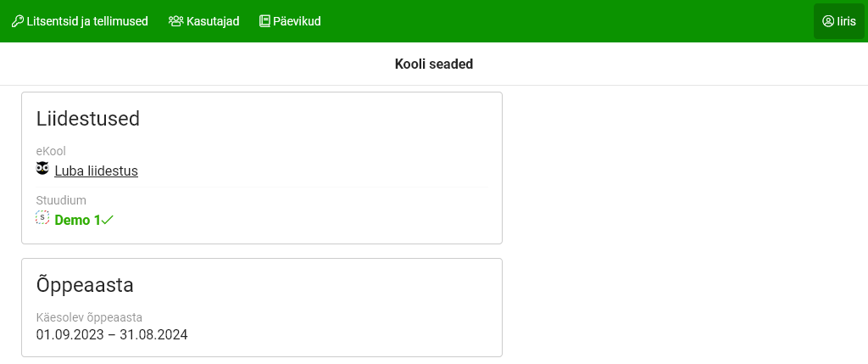Click the Õppeaasta card heading
868x364 pixels.
(x=85, y=285)
